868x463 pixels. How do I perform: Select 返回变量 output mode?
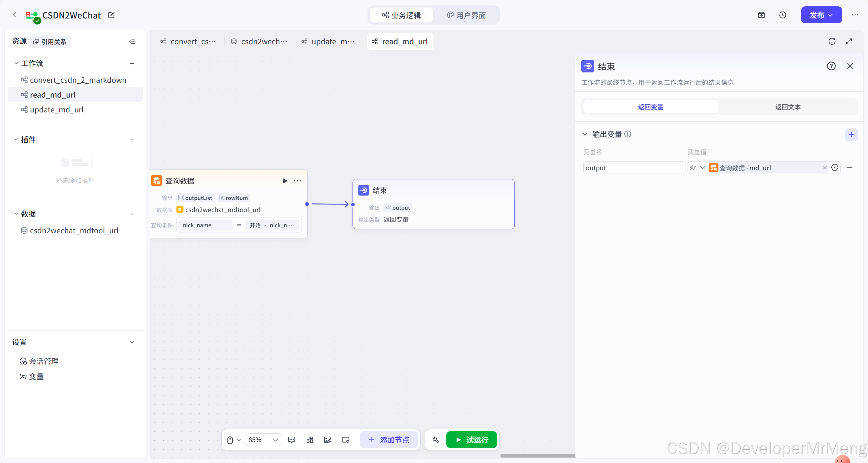[650, 107]
